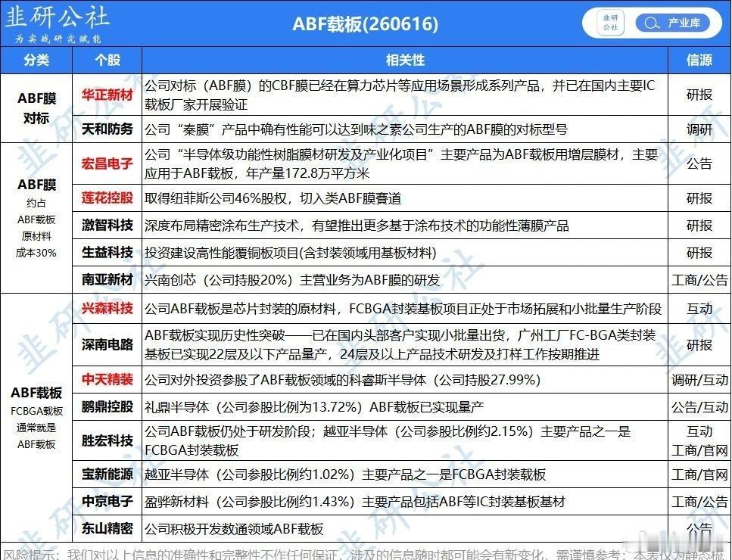The image size is (732, 560).
Task: Click 工商/公告 source in 中京电子 row
Action: (699, 502)
